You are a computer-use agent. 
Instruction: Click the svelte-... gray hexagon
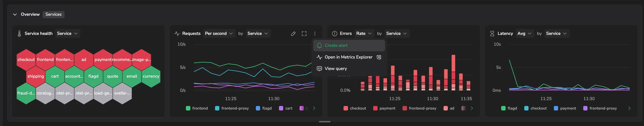(x=122, y=93)
